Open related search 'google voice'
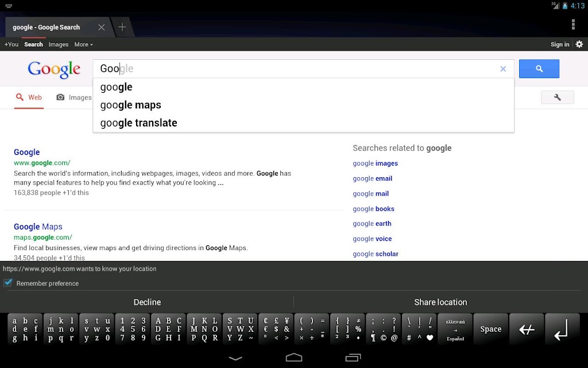Image resolution: width=588 pixels, height=368 pixels. pyautogui.click(x=372, y=239)
